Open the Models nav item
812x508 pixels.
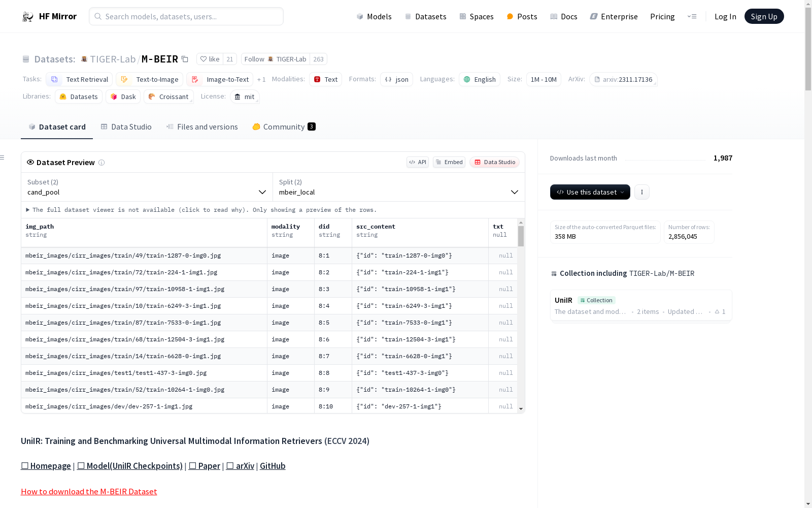coord(374,16)
